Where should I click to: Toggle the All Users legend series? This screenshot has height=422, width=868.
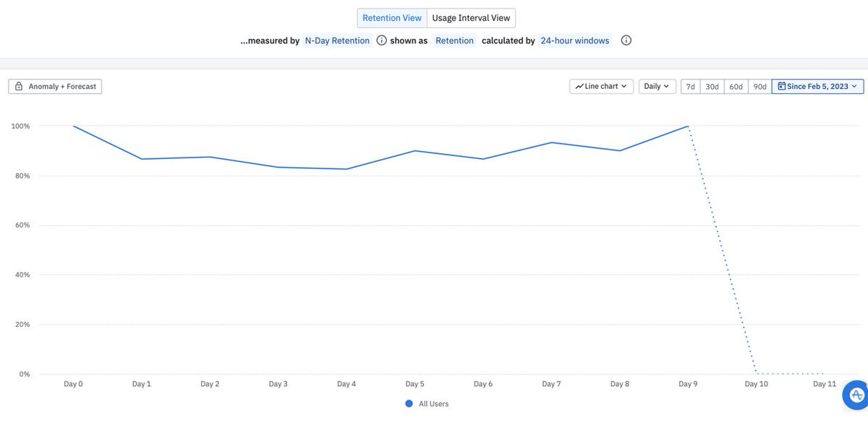click(x=427, y=403)
